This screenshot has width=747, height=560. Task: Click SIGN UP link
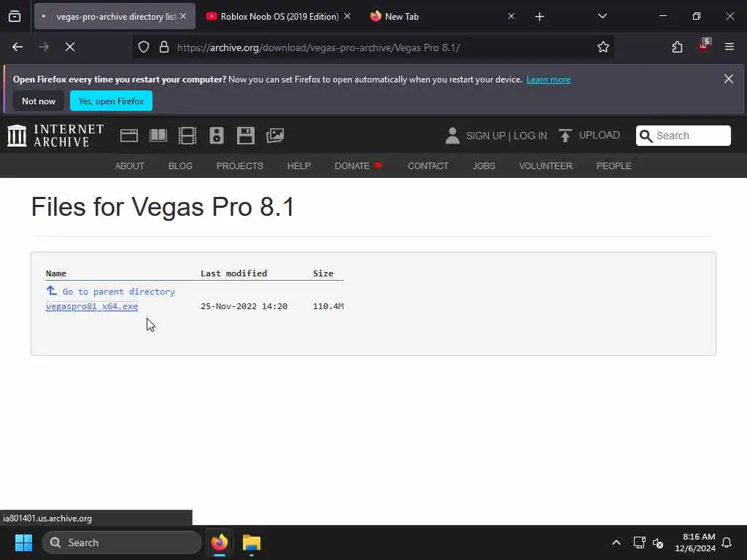coord(485,136)
